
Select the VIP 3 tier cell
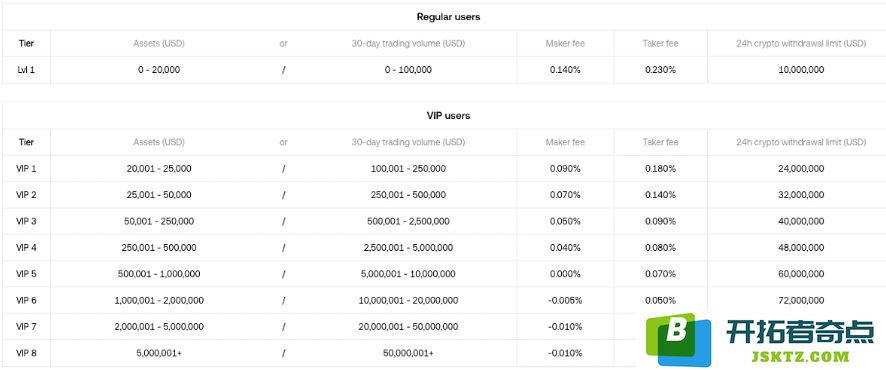[26, 221]
